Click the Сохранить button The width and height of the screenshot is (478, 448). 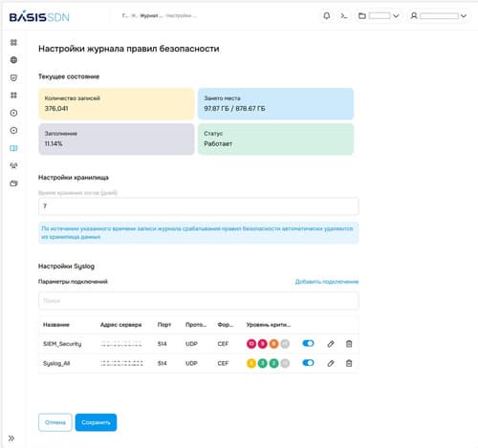96,422
